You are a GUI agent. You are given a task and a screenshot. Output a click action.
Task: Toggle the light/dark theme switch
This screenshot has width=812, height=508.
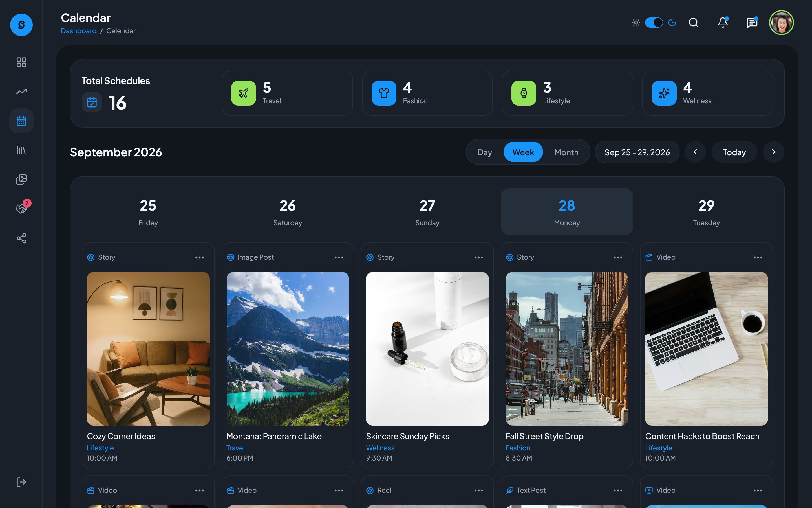[654, 23]
